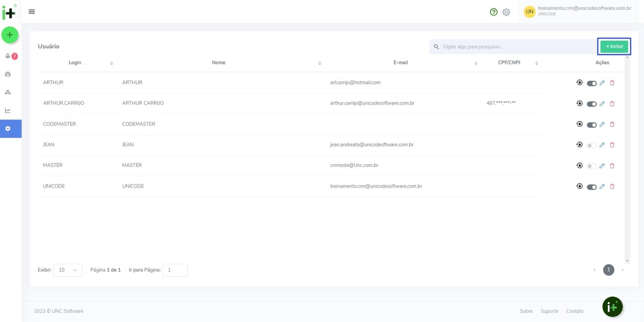Open the hamburger menu

click(32, 12)
